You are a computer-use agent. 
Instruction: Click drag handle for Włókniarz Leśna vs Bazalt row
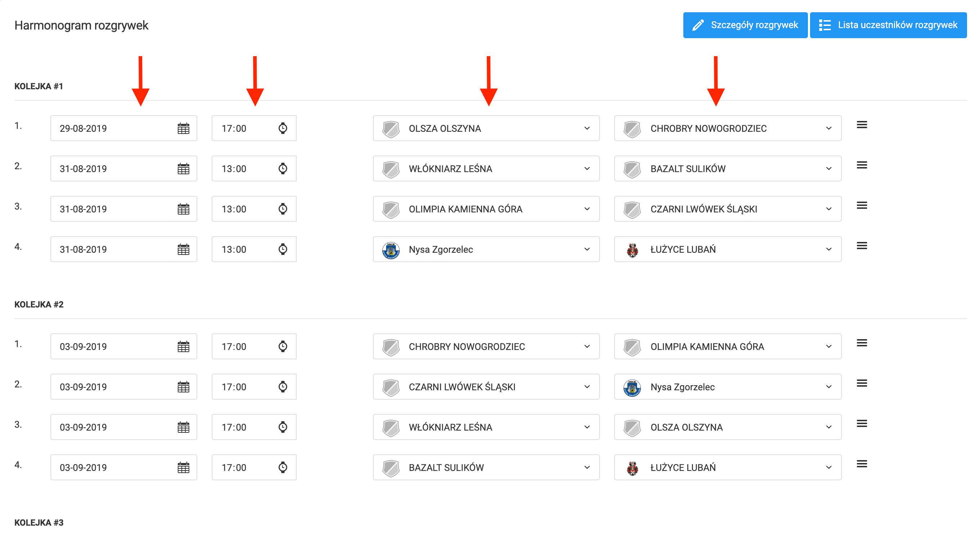click(x=862, y=165)
